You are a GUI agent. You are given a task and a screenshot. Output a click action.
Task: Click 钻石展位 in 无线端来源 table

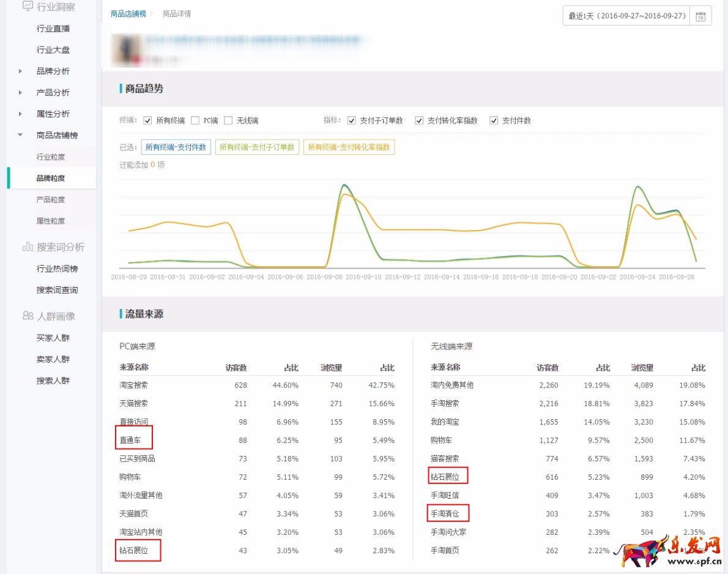tap(445, 477)
